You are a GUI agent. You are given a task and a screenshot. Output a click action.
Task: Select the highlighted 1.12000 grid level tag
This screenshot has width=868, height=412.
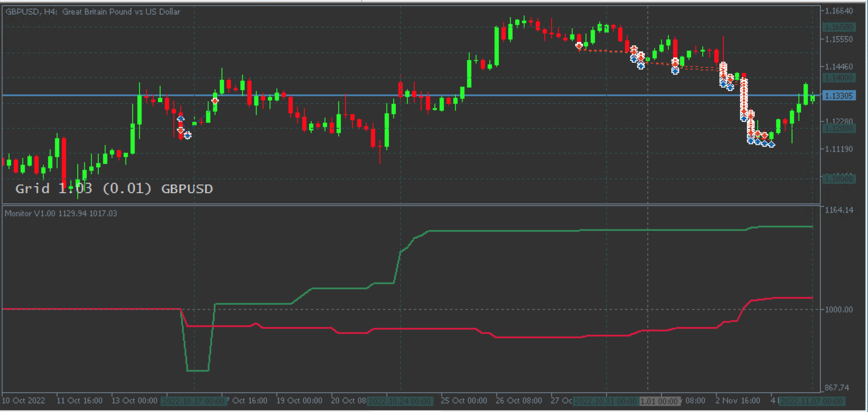pos(839,128)
